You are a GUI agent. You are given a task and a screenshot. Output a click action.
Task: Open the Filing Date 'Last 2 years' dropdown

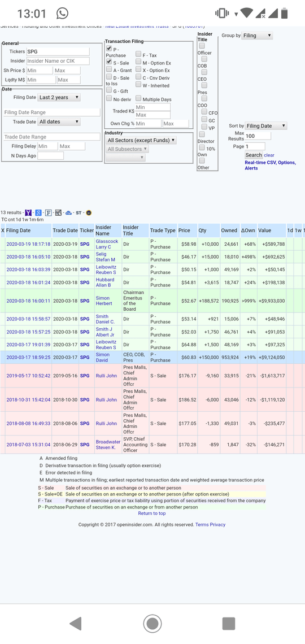[x=59, y=97]
